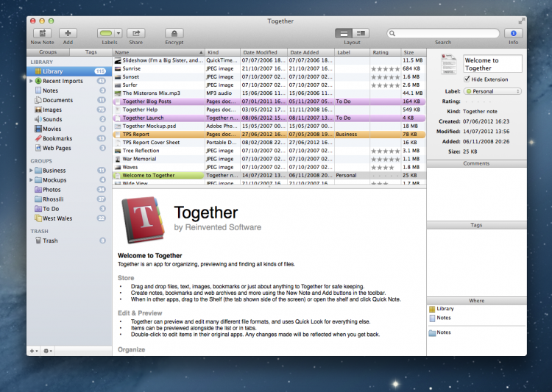Open the sidebar gear action menu
The height and width of the screenshot is (392, 552).
click(48, 351)
